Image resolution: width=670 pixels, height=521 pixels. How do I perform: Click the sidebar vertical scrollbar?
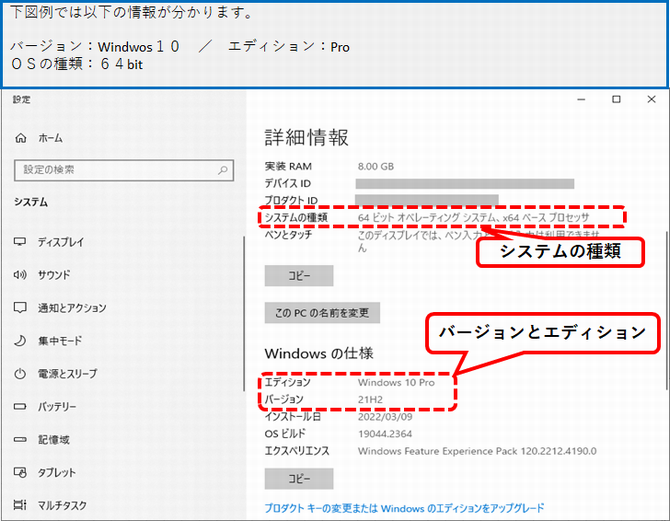(x=244, y=314)
